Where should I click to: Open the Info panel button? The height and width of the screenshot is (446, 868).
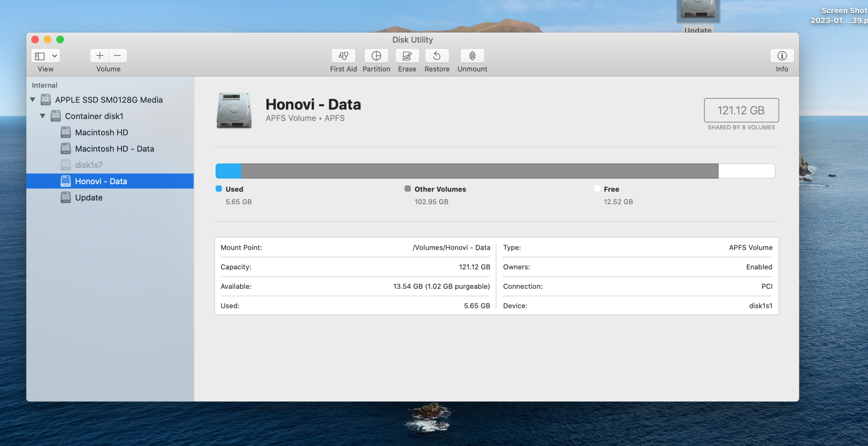tap(782, 56)
